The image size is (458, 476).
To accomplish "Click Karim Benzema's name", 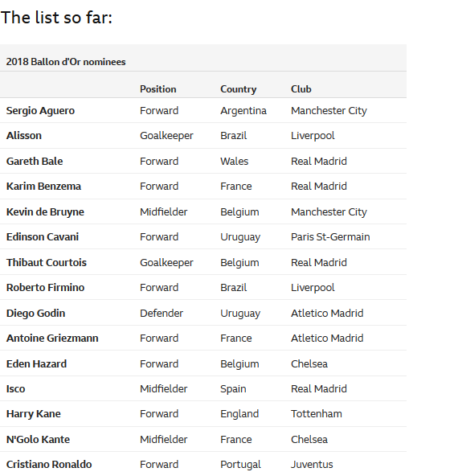I will [43, 187].
